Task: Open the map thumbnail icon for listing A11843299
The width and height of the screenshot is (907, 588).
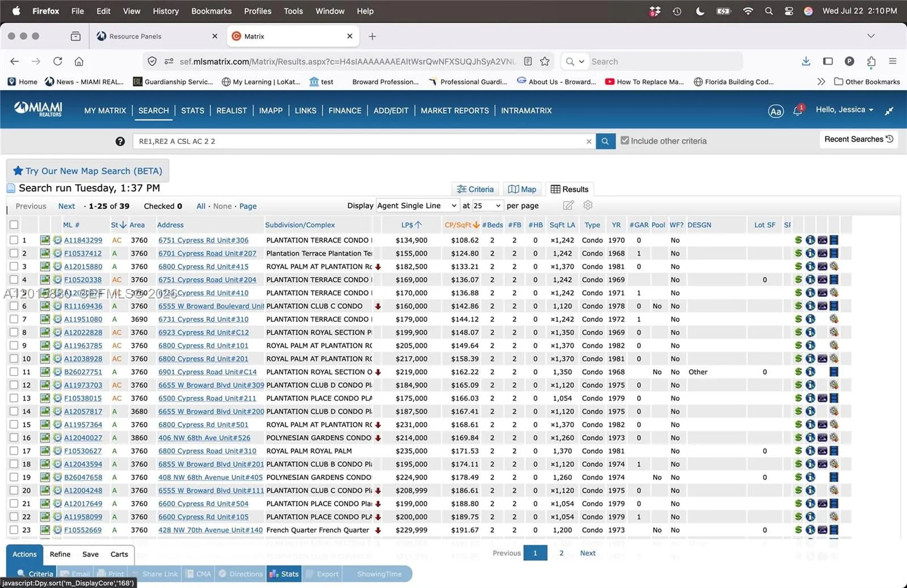Action: pyautogui.click(x=45, y=240)
